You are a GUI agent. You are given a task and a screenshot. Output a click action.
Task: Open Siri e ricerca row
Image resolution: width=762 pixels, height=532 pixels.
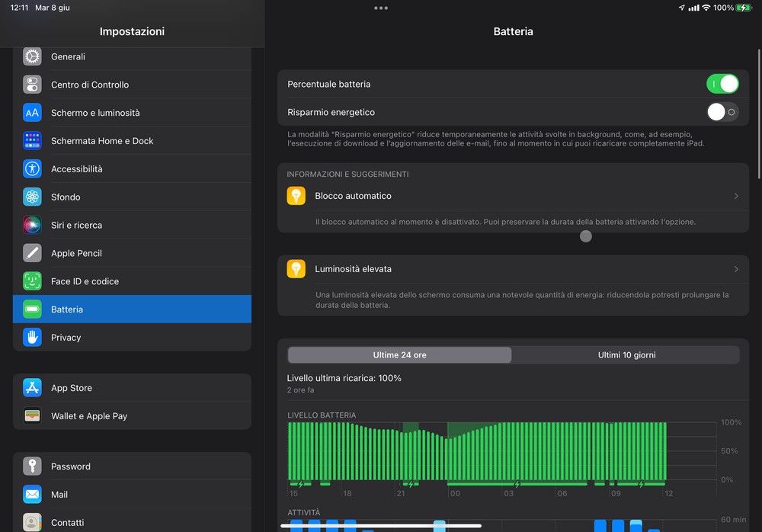click(132, 225)
